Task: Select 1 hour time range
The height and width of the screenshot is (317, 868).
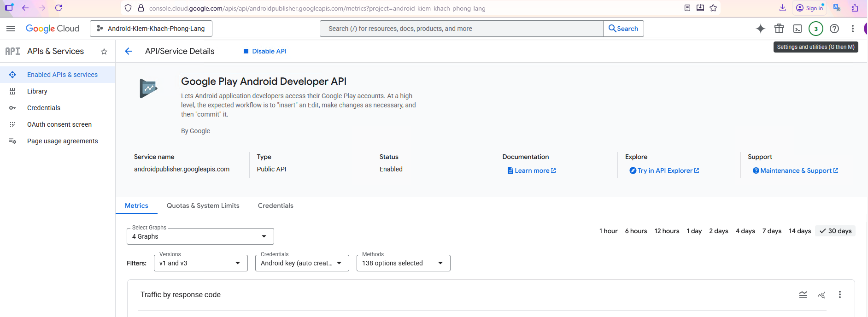Action: 608,231
